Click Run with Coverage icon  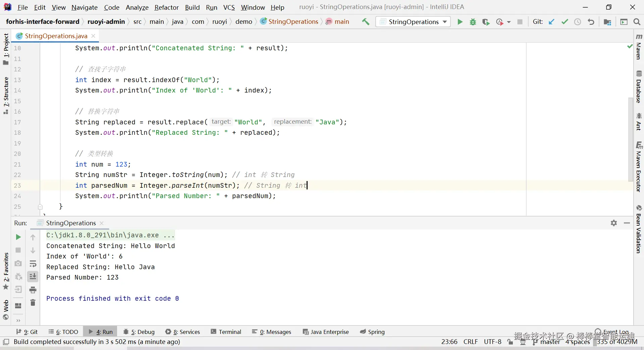(x=486, y=22)
